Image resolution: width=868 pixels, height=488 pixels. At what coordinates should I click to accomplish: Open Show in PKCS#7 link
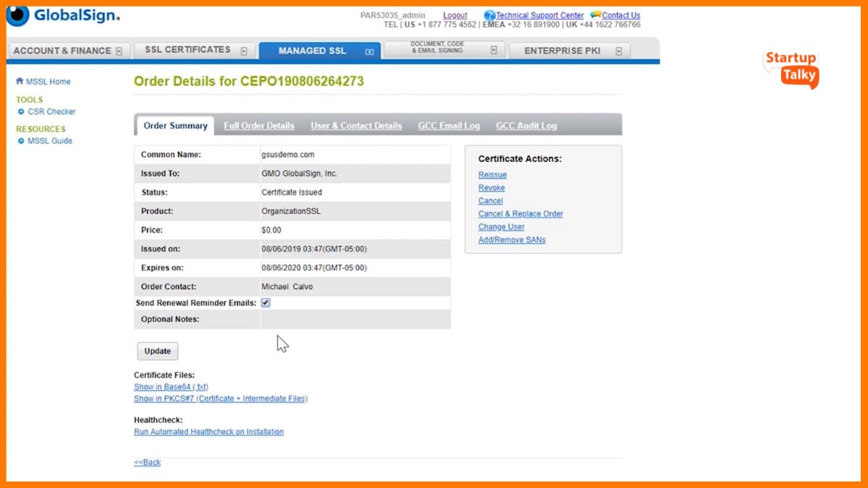pyautogui.click(x=221, y=399)
